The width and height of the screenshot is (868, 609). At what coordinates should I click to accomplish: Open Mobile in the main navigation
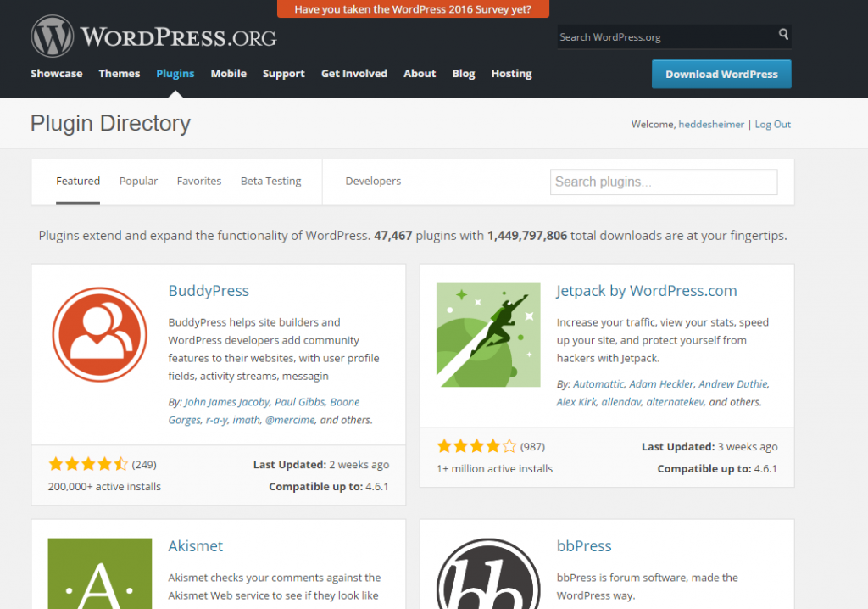tap(229, 74)
